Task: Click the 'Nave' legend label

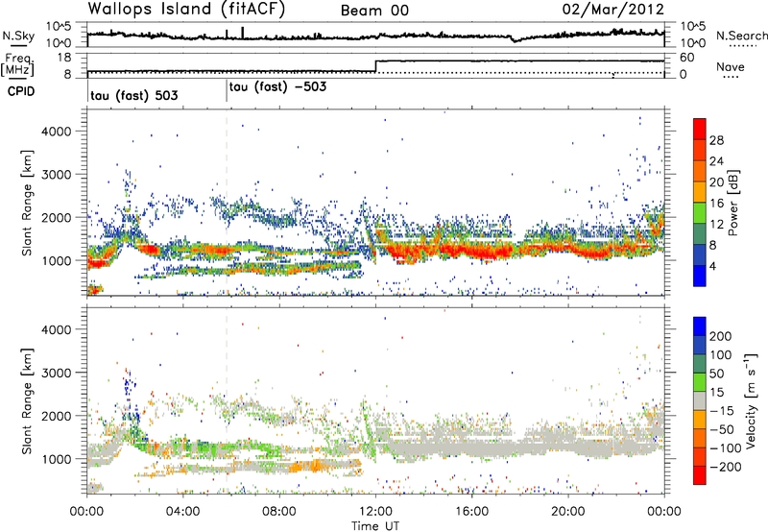Action: pos(730,66)
